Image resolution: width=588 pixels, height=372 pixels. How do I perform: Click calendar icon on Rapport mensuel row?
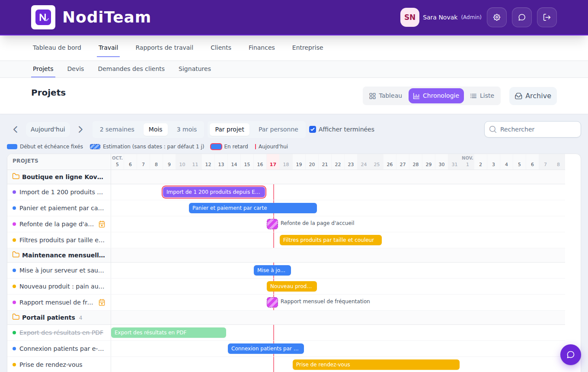coord(102,302)
